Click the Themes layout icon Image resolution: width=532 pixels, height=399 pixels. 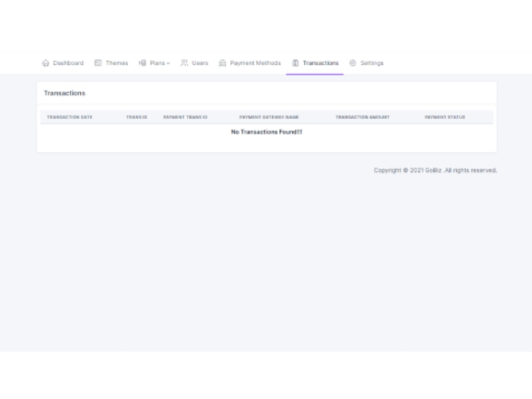tap(98, 63)
